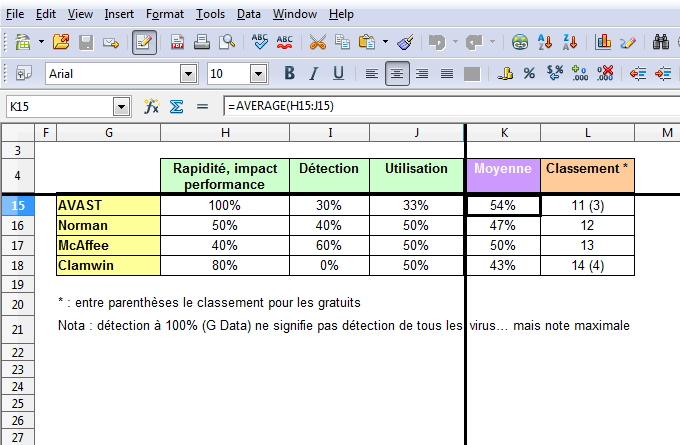Open the Function Wizard
The image size is (680, 445).
pos(151,106)
